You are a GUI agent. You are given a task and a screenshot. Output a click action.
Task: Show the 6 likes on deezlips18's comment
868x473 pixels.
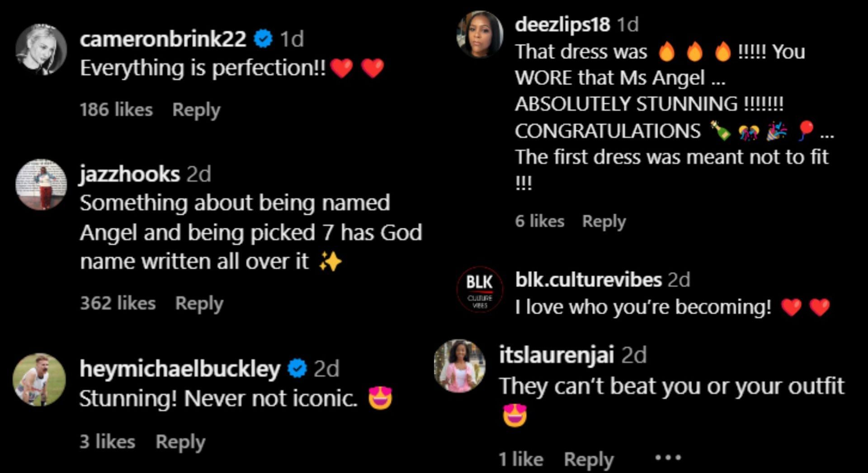coord(539,221)
